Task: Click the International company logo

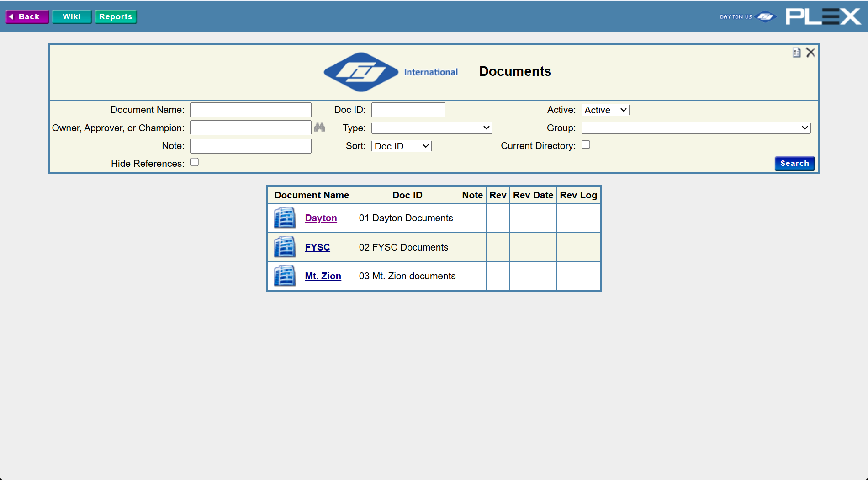Action: click(360, 72)
